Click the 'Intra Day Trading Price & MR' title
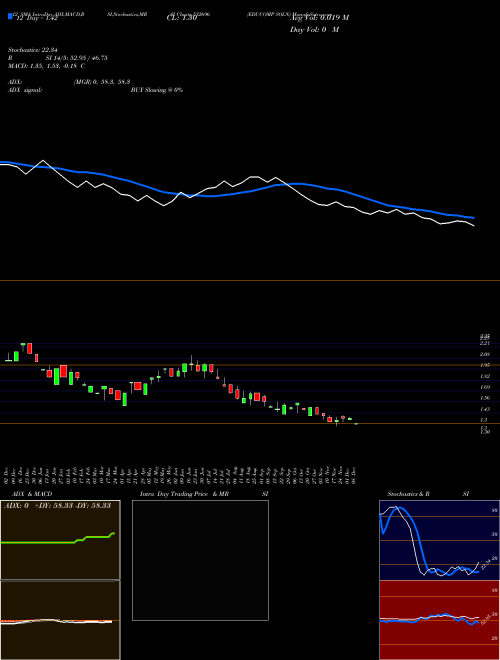The width and height of the screenshot is (500, 660). (185, 494)
